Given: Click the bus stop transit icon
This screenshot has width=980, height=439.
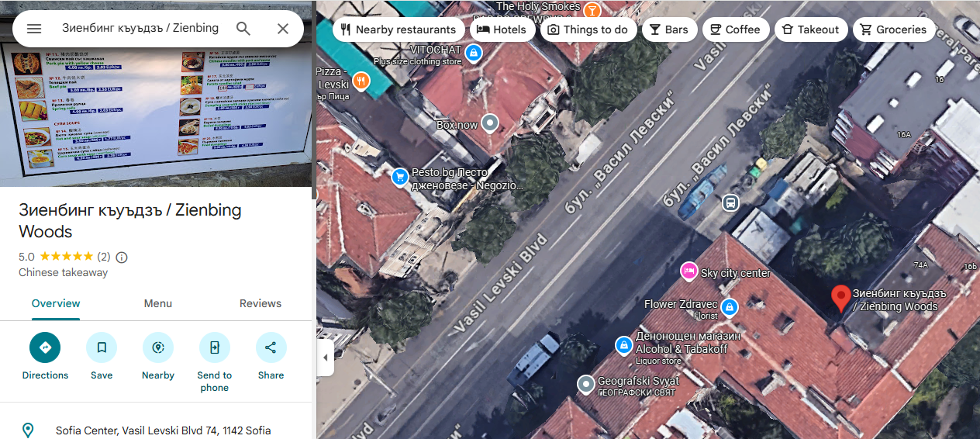Looking at the screenshot, I should click(x=730, y=203).
